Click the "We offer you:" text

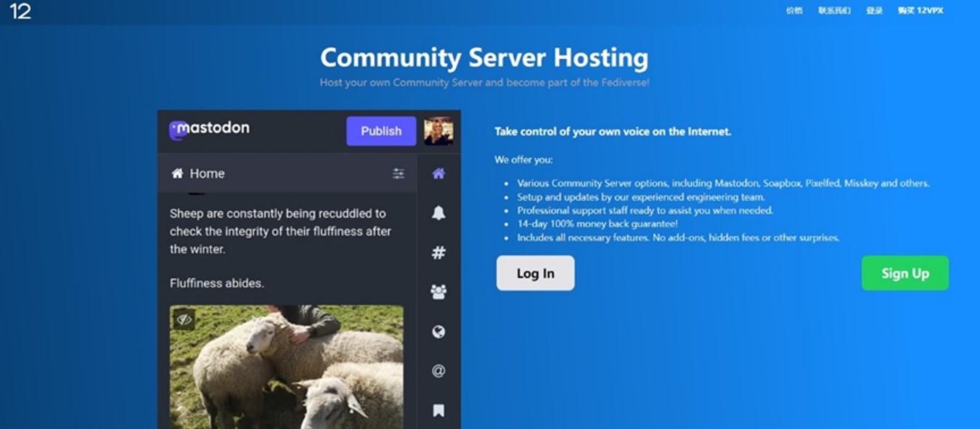pyautogui.click(x=523, y=160)
